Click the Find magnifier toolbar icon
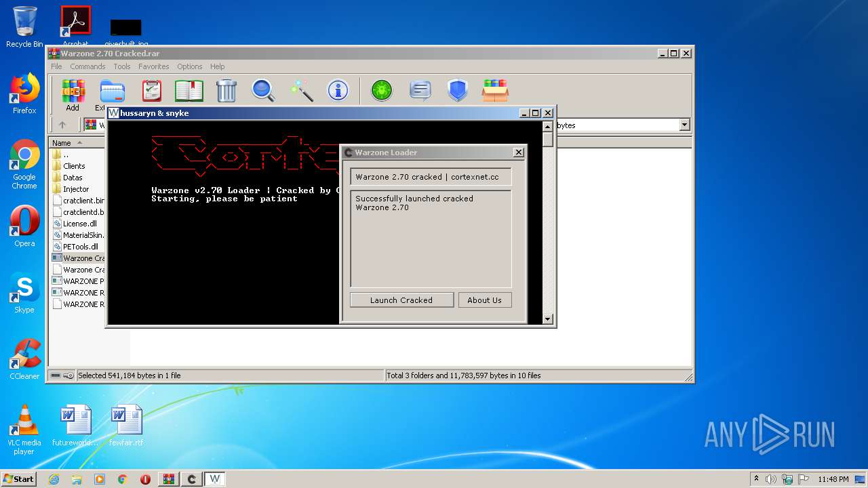868x488 pixels. tap(263, 90)
